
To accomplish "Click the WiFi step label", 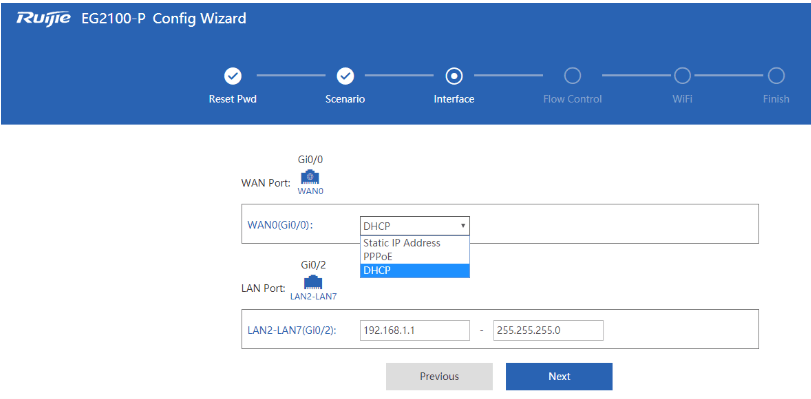I will coord(682,99).
